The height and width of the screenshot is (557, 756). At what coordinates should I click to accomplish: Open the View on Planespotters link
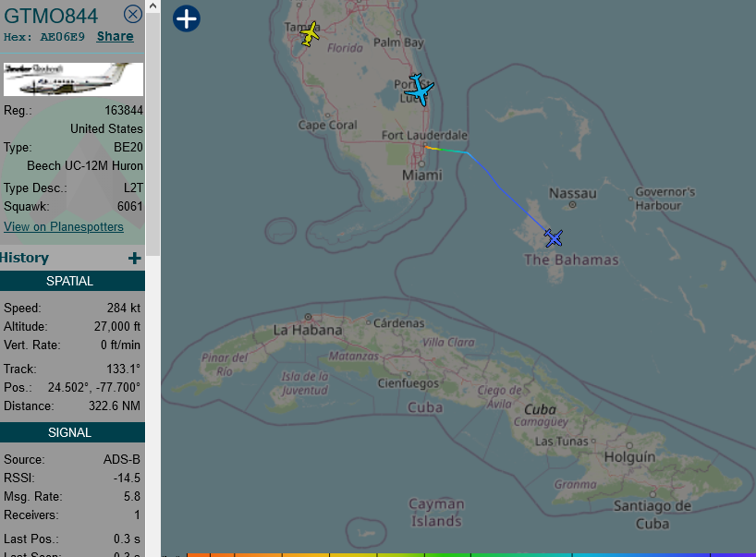(64, 227)
